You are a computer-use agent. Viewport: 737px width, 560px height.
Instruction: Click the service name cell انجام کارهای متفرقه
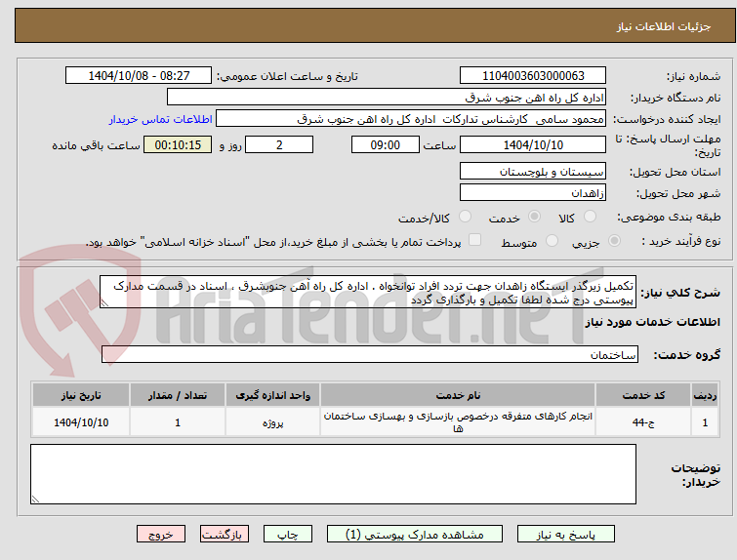[x=458, y=421]
